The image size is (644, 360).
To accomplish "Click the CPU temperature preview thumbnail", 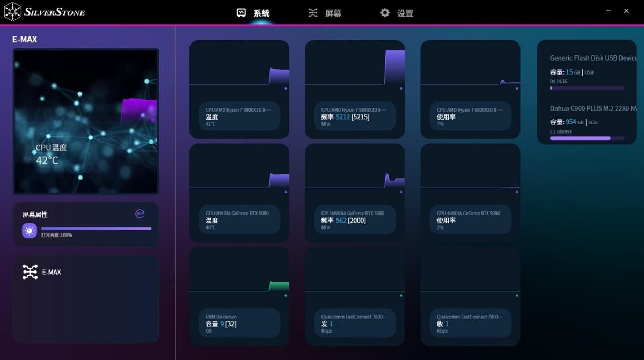I will 86,121.
